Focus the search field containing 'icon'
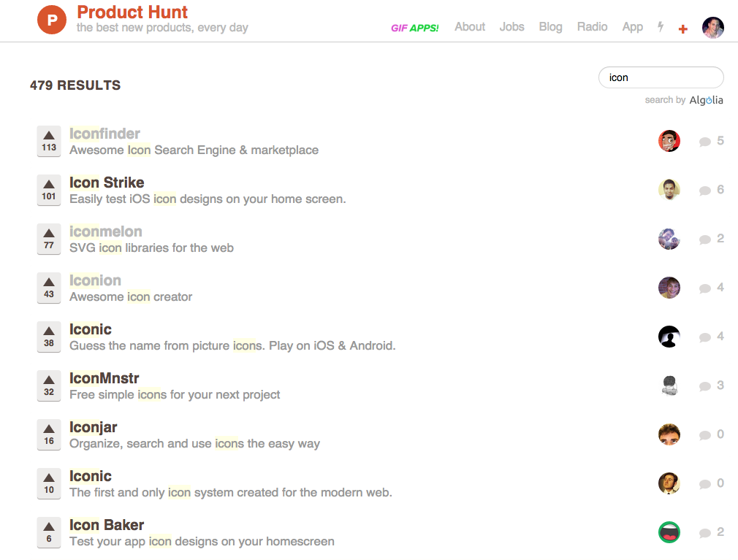 click(661, 77)
